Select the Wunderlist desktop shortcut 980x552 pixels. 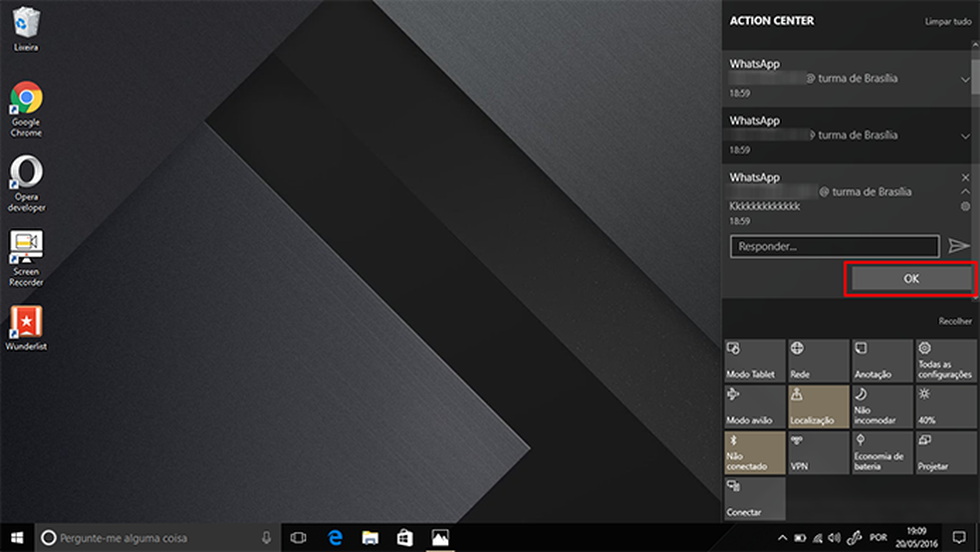[26, 328]
